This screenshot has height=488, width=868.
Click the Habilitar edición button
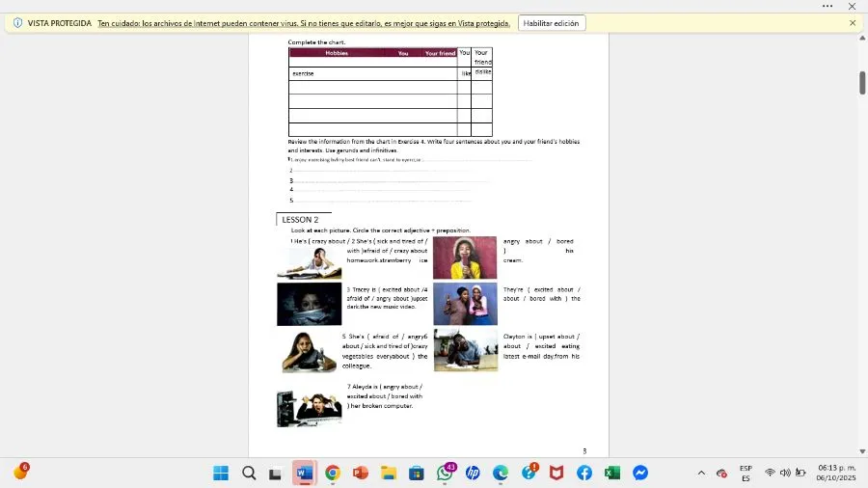pos(552,23)
